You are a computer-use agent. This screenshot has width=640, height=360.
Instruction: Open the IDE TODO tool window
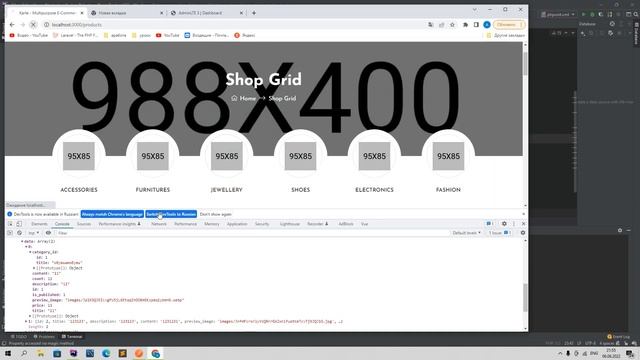pos(19,337)
